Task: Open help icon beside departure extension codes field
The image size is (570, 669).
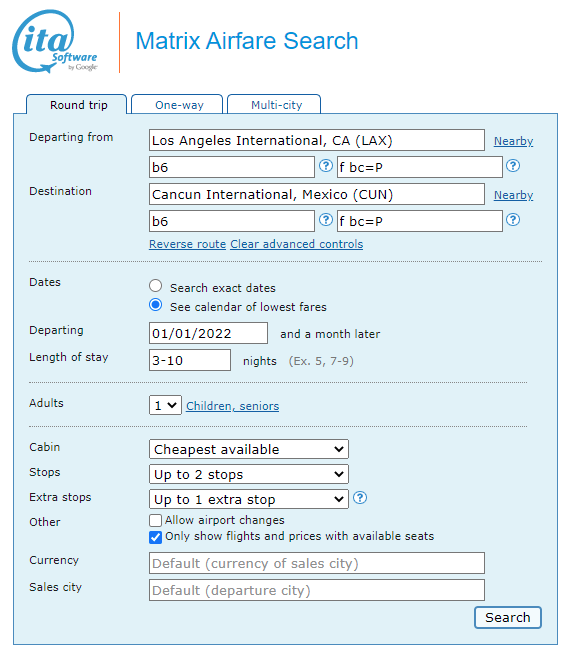Action: tap(513, 166)
